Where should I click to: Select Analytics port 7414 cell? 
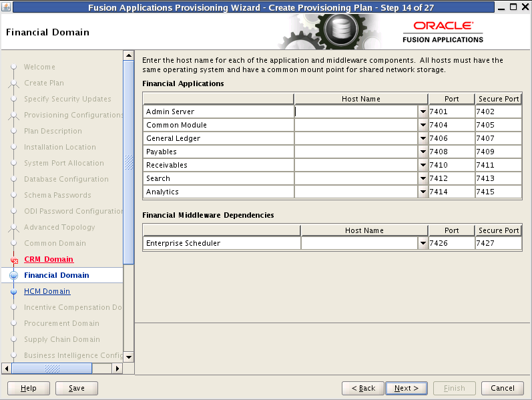click(452, 192)
